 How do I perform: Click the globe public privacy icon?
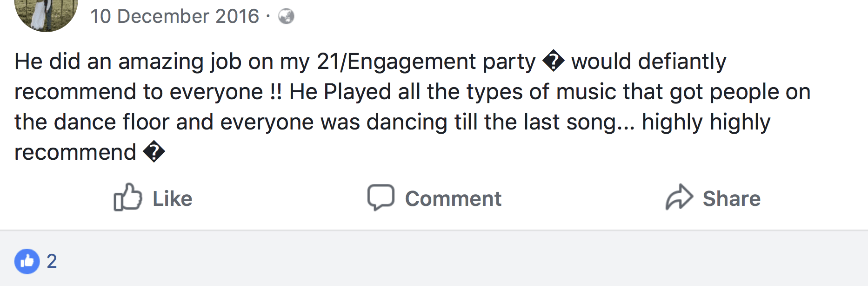point(286,17)
